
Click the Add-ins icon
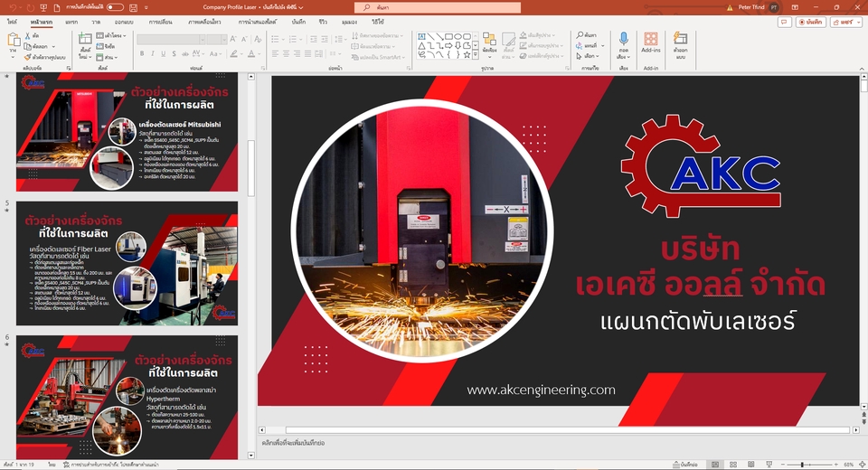[650, 39]
